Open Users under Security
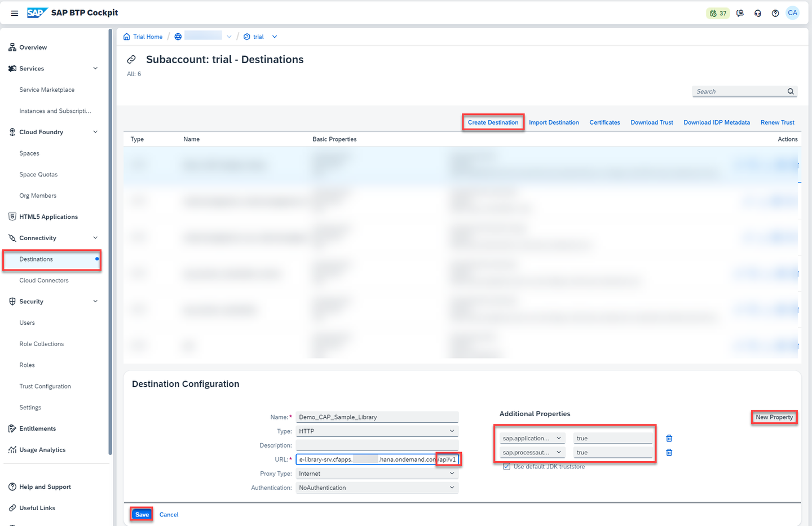The height and width of the screenshot is (526, 812). click(27, 322)
